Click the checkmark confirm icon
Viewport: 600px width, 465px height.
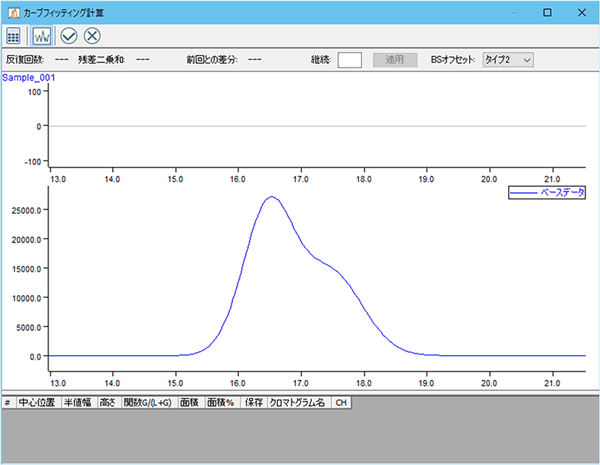point(69,35)
